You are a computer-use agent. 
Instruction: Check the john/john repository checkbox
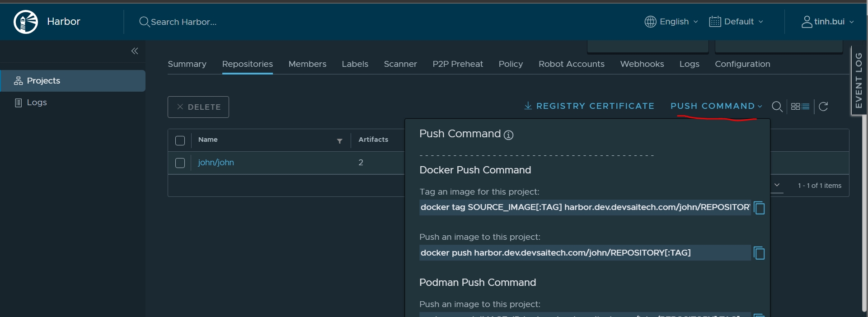[x=180, y=163]
